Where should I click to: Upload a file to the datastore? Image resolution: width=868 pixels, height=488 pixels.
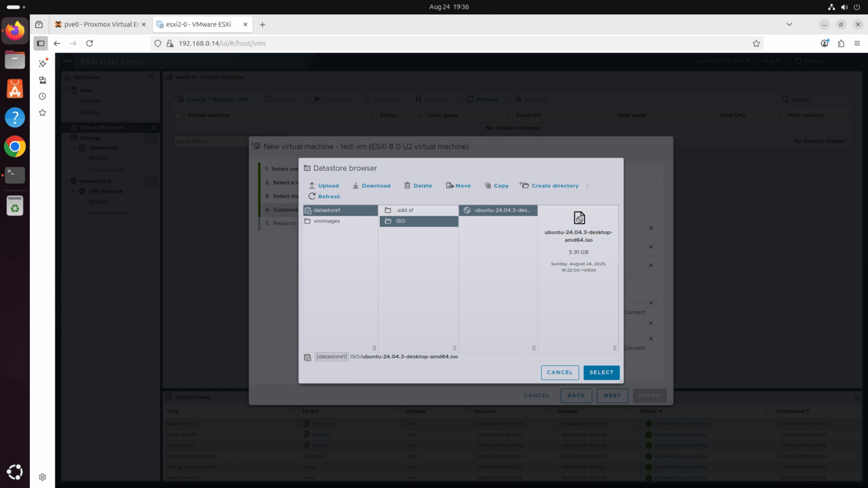323,186
